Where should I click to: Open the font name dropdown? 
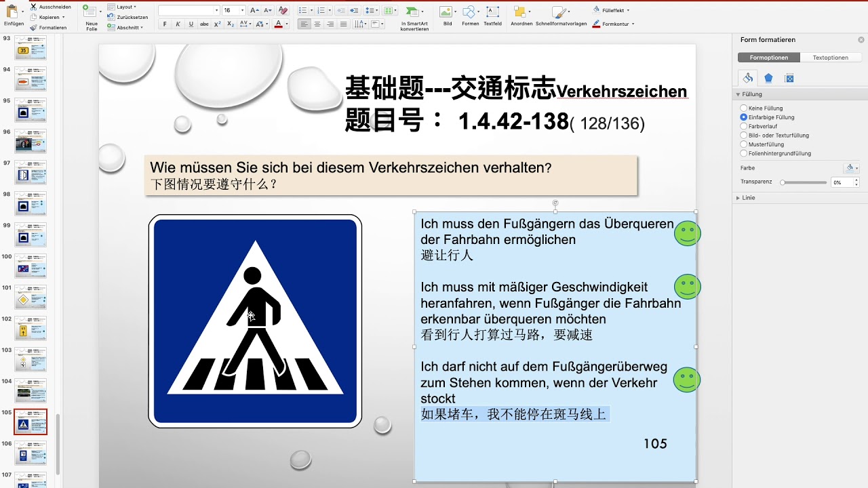pyautogui.click(x=216, y=10)
